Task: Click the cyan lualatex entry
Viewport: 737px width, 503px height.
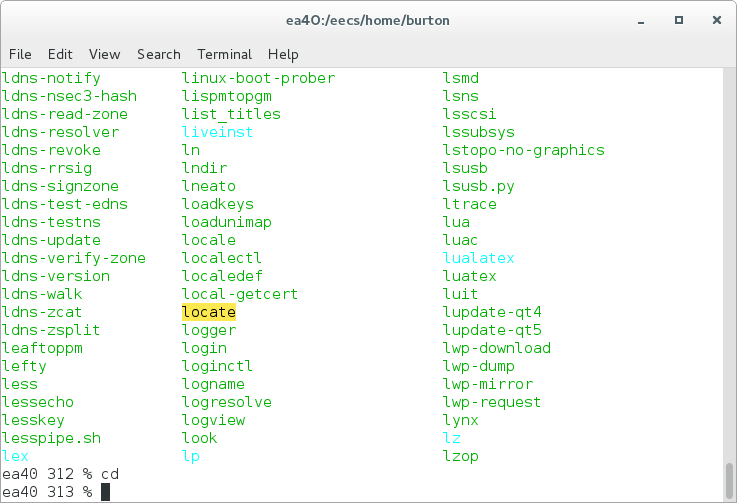Action: (478, 258)
